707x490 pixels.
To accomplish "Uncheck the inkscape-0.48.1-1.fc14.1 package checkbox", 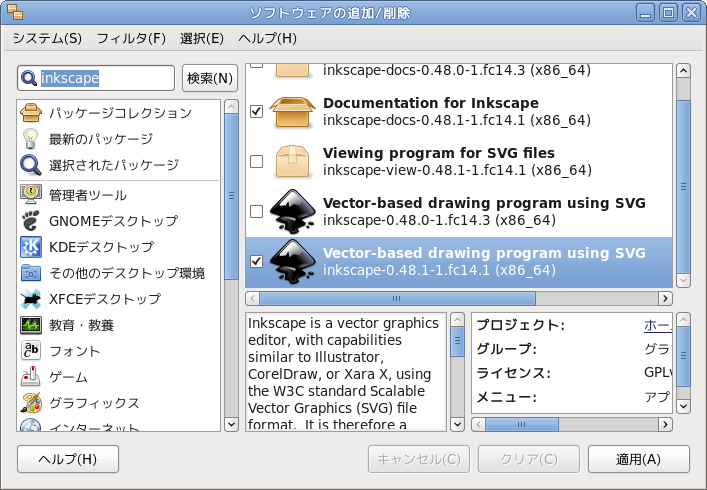I will [x=256, y=261].
